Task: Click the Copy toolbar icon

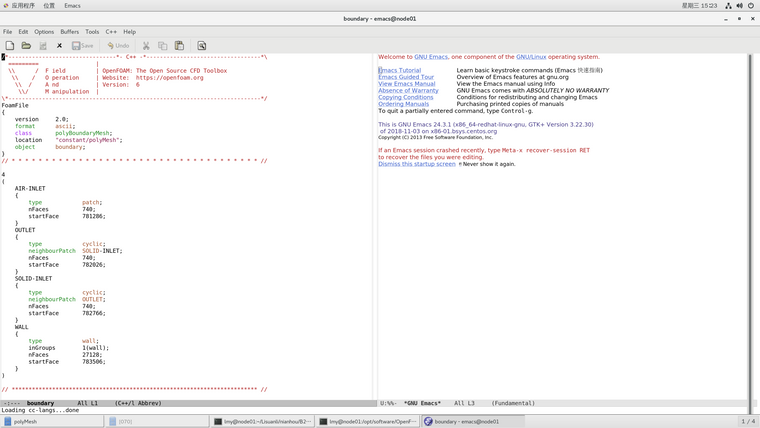Action: point(162,46)
